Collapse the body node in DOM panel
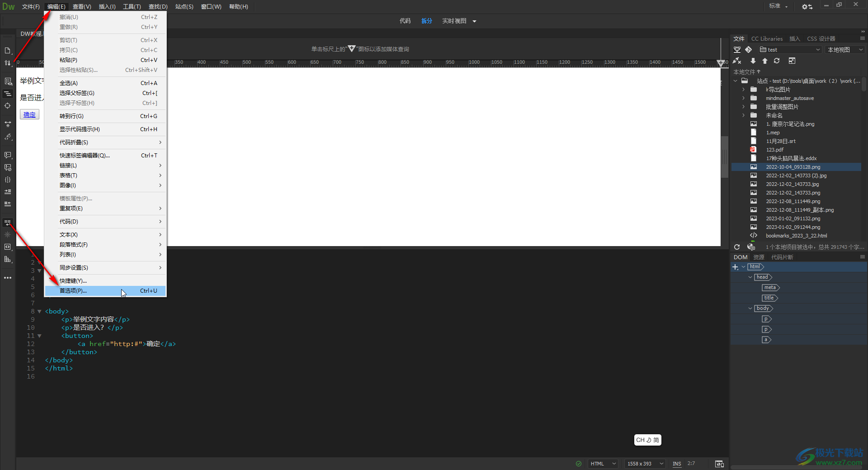 coord(750,309)
